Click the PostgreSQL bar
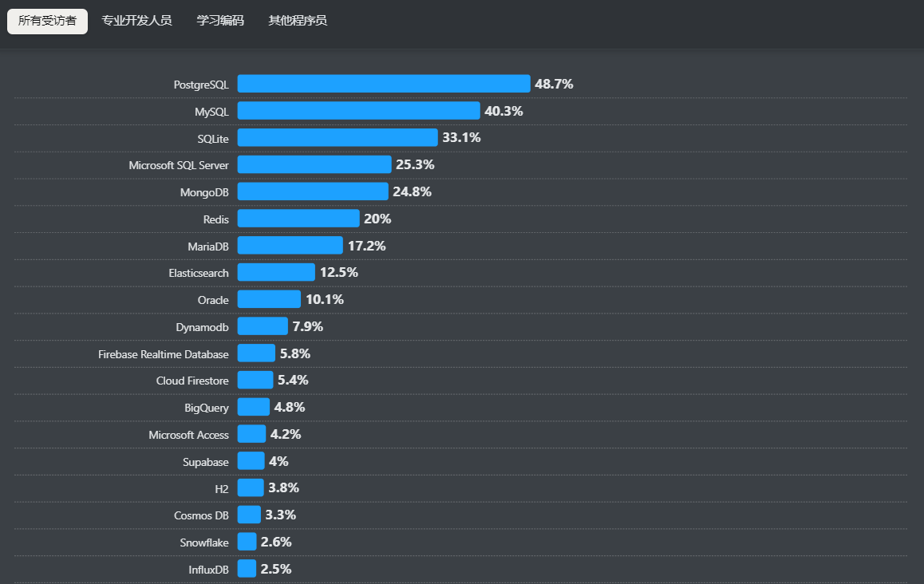Screen dimensions: 924x584 point(383,84)
